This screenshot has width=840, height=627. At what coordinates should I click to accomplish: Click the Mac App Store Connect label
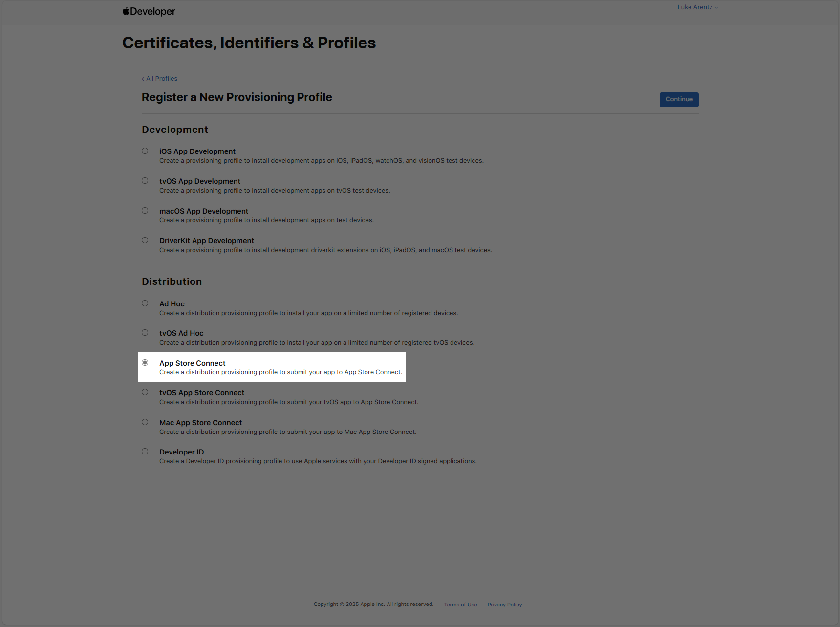click(x=200, y=423)
